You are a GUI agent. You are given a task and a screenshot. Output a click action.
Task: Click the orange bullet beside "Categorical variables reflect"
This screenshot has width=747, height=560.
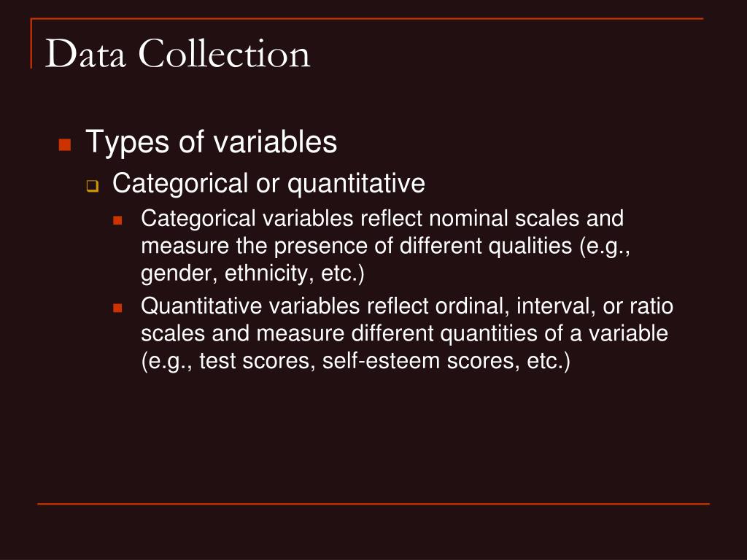point(117,220)
